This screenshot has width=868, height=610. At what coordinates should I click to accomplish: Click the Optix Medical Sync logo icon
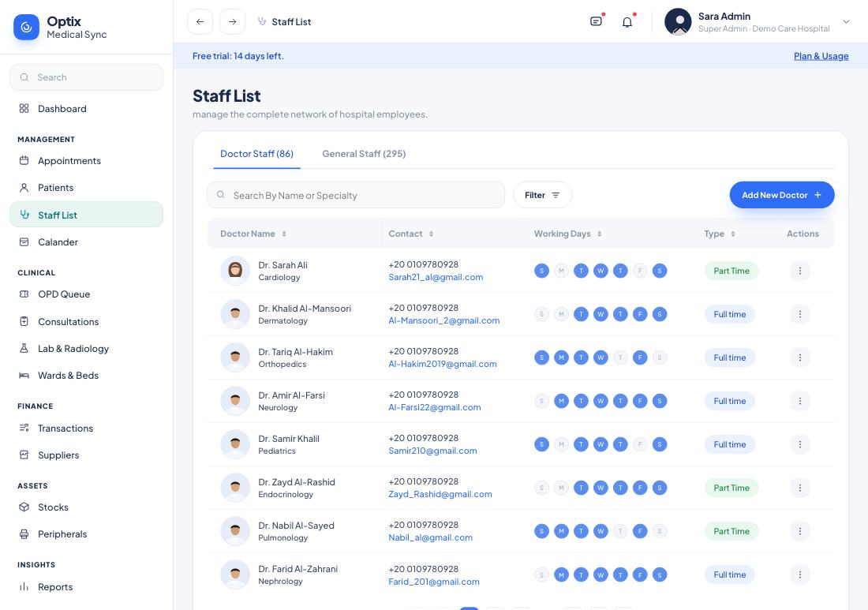point(26,27)
